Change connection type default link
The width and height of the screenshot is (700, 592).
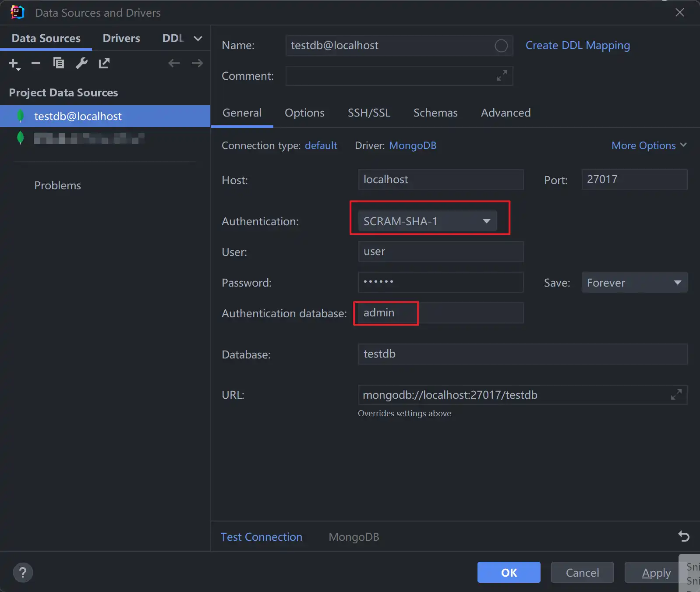tap(321, 145)
